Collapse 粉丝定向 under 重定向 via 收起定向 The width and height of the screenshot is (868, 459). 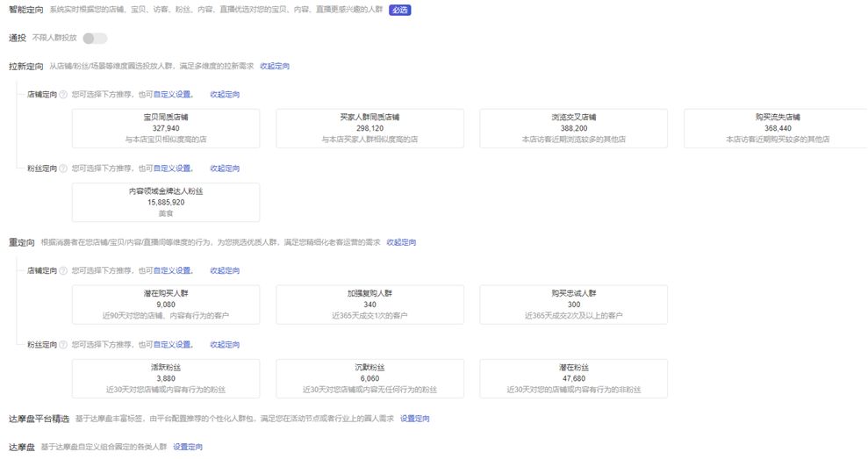point(225,345)
